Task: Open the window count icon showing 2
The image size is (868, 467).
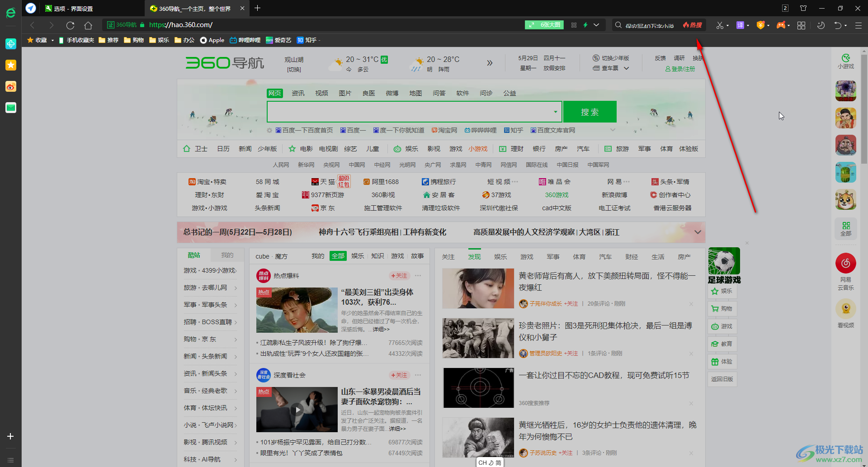Action: 785,8
